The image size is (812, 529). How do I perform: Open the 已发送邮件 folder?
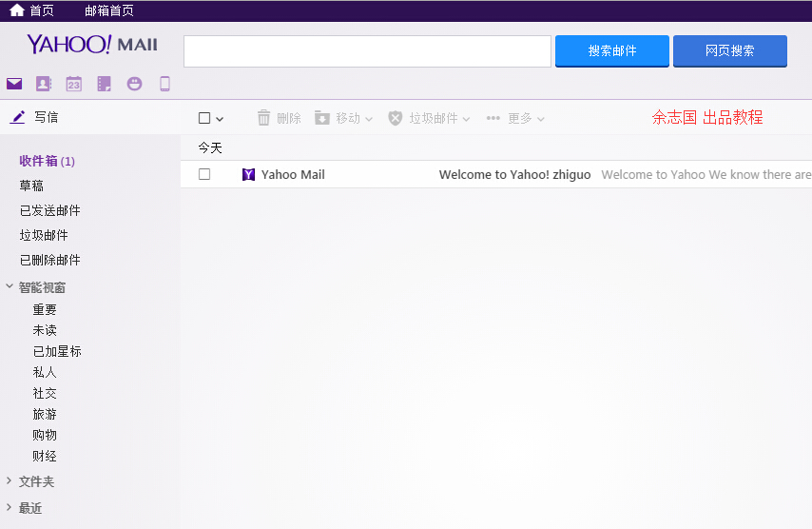click(49, 210)
